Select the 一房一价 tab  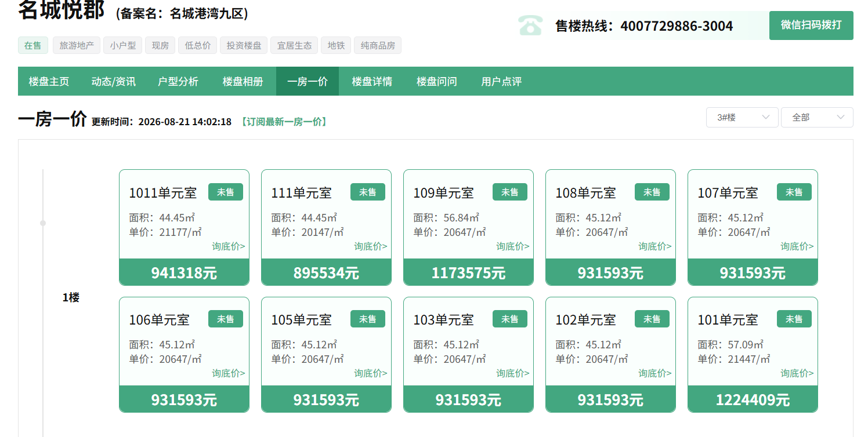(308, 82)
